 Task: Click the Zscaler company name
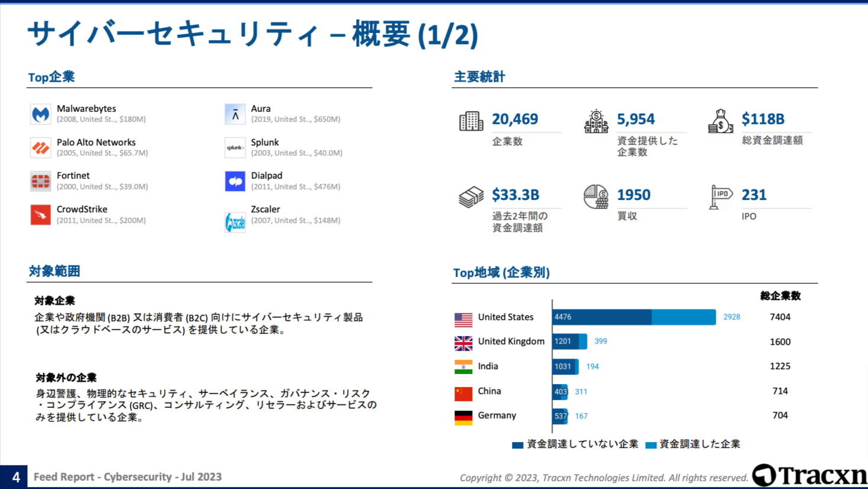265,210
